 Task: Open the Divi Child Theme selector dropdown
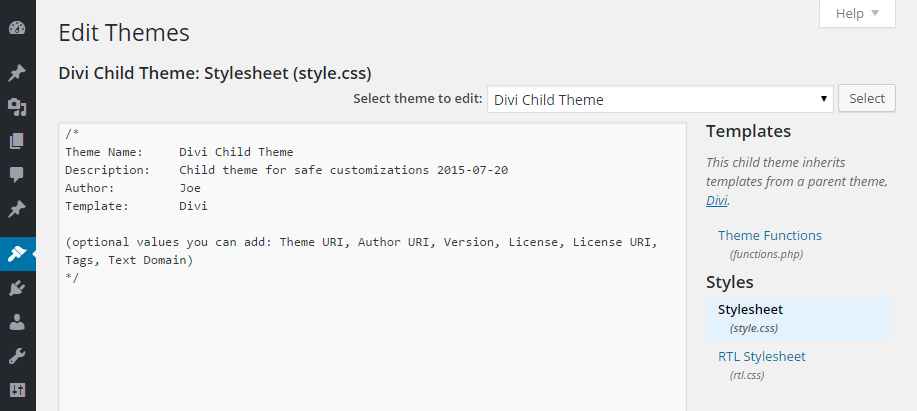click(x=660, y=99)
